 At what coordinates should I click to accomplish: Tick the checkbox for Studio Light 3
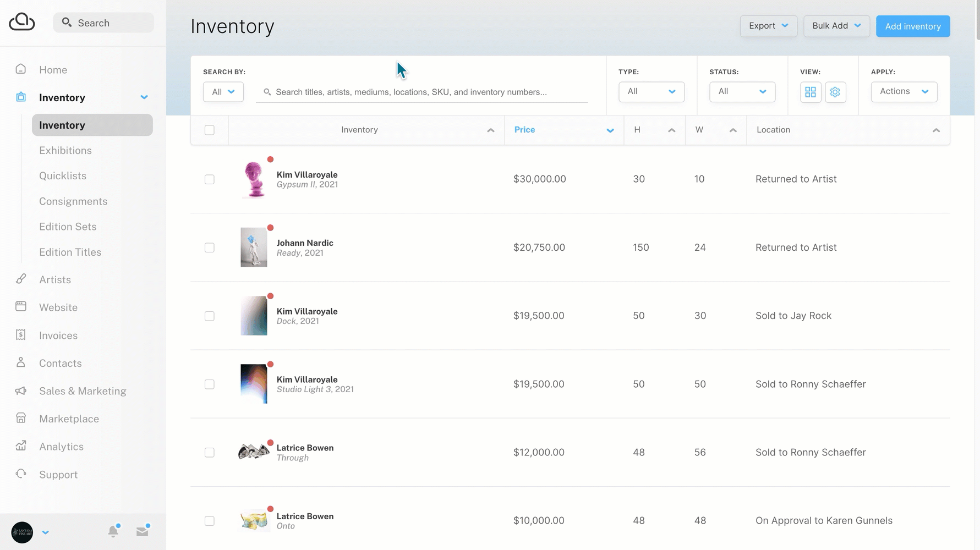pos(210,384)
